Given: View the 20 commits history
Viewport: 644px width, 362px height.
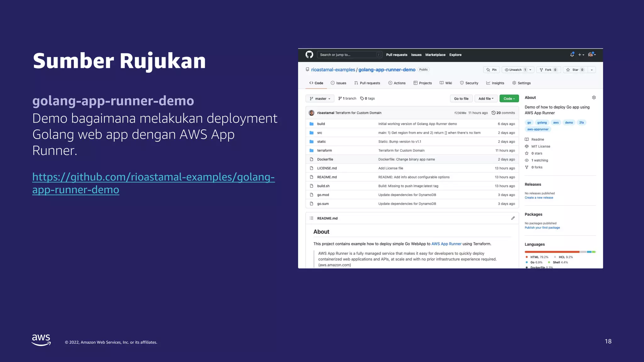Looking at the screenshot, I should pos(503,113).
